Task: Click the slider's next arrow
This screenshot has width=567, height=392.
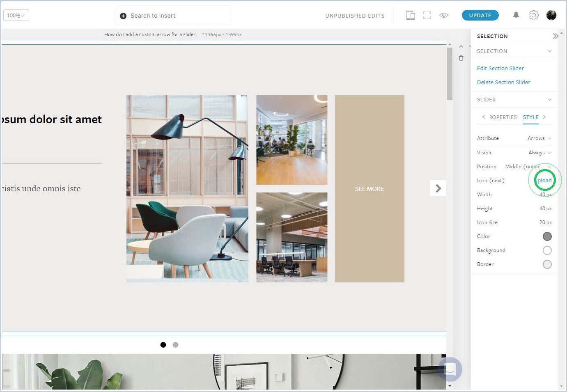Action: click(x=438, y=188)
